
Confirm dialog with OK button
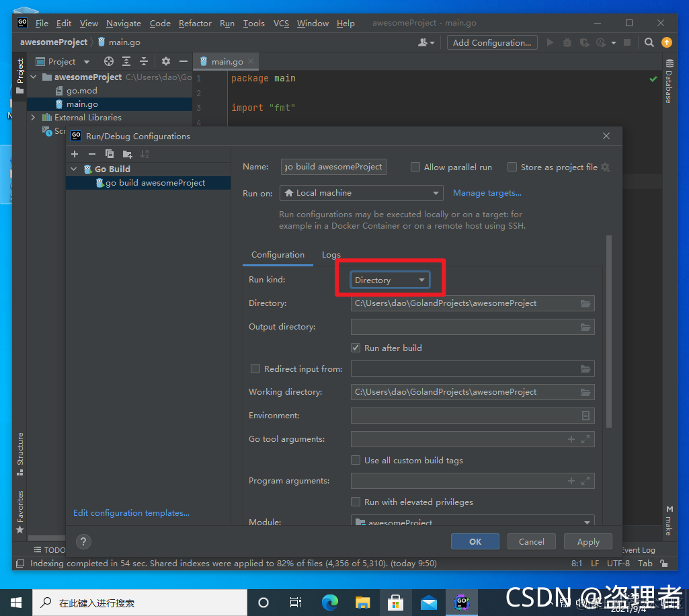tap(475, 542)
